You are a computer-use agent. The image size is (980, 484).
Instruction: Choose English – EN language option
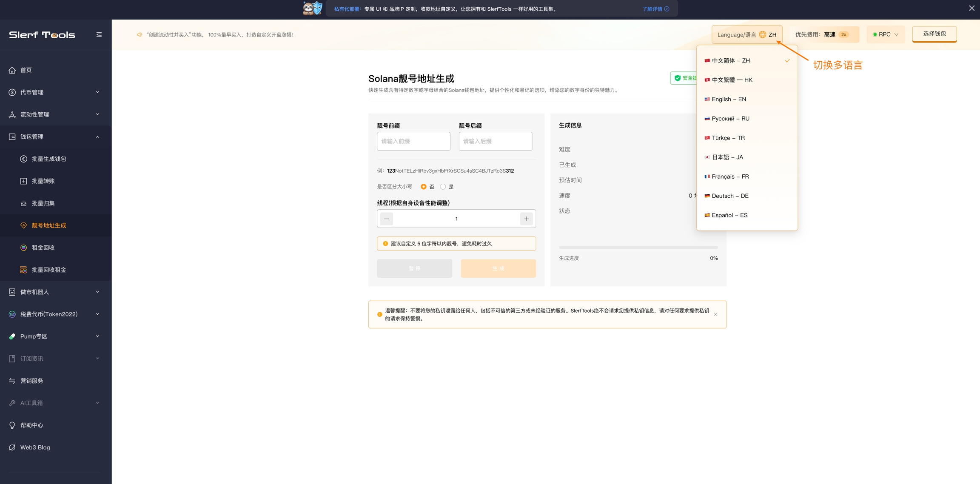click(729, 99)
